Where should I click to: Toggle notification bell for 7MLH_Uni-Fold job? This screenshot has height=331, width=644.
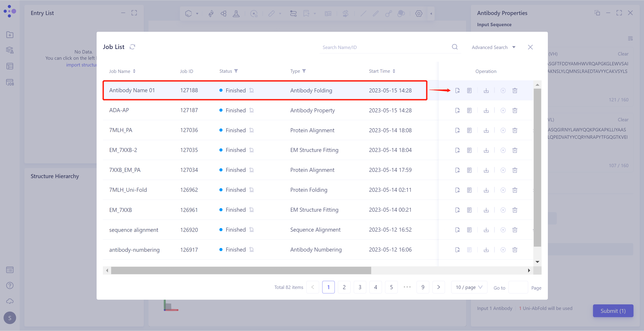pos(252,190)
